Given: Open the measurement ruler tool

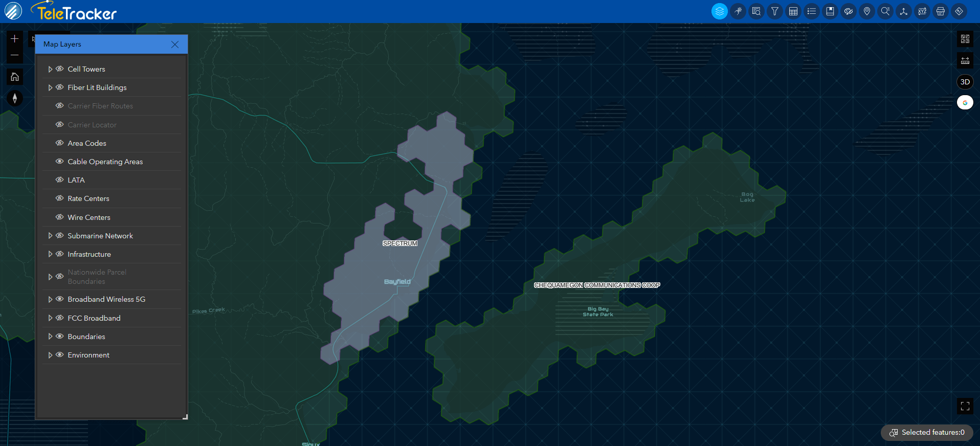Looking at the screenshot, I should (965, 60).
